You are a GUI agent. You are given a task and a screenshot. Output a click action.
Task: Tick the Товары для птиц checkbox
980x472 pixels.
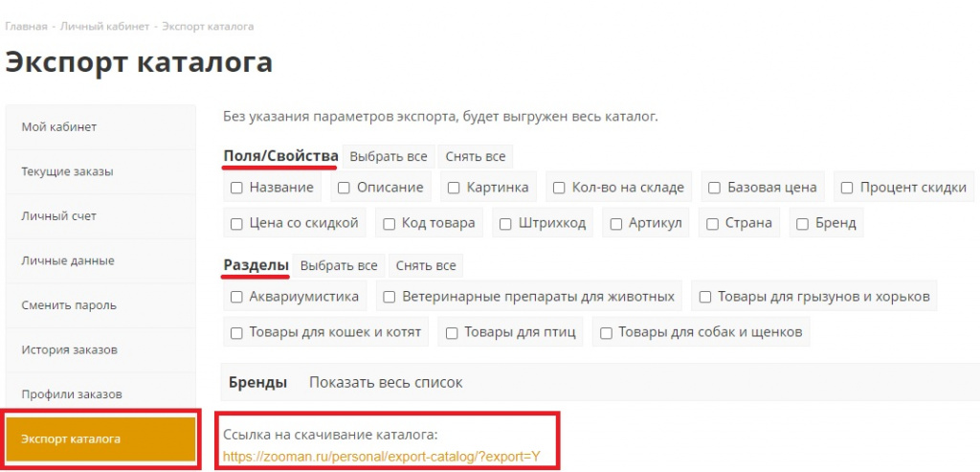click(452, 333)
